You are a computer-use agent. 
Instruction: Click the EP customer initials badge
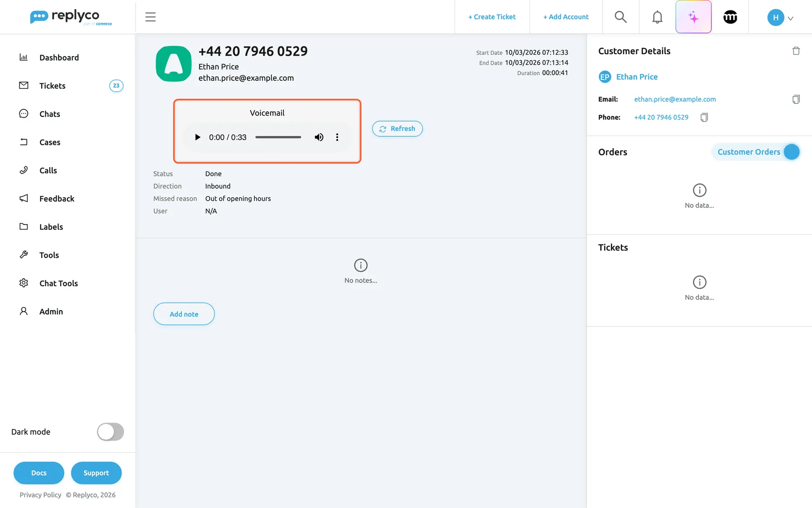(605, 77)
